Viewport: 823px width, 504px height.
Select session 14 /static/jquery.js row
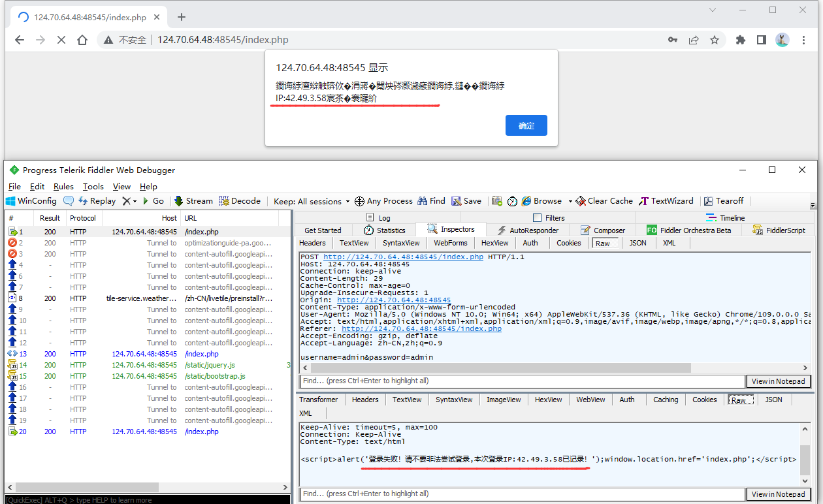pyautogui.click(x=148, y=365)
